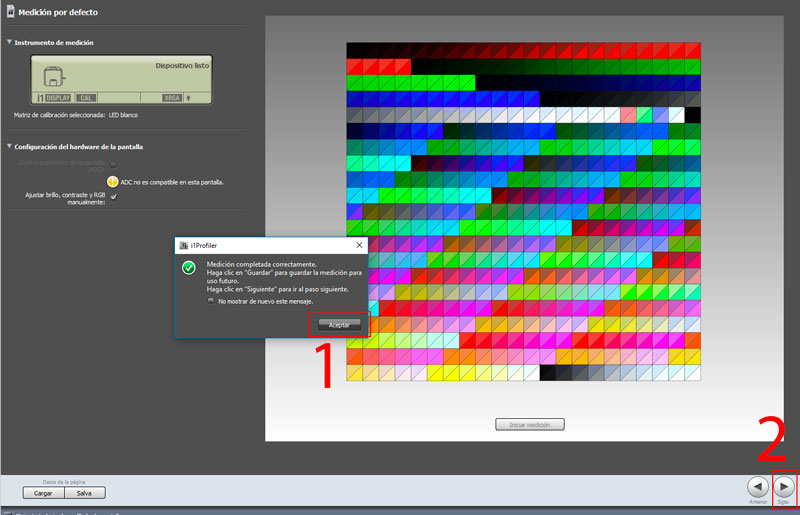Click the Salva button
Screen dimensions: 800x515
tap(84, 493)
